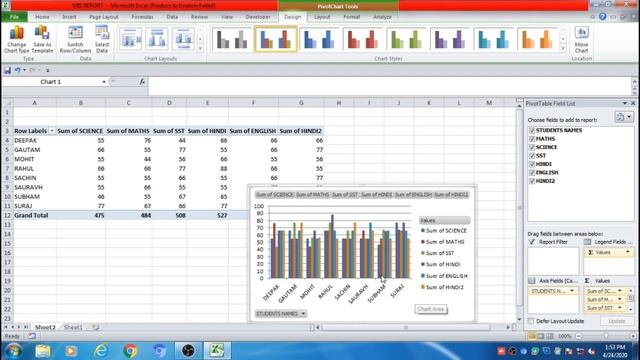Uncheck SCIENCE field checkbox
The width and height of the screenshot is (640, 360).
point(532,147)
